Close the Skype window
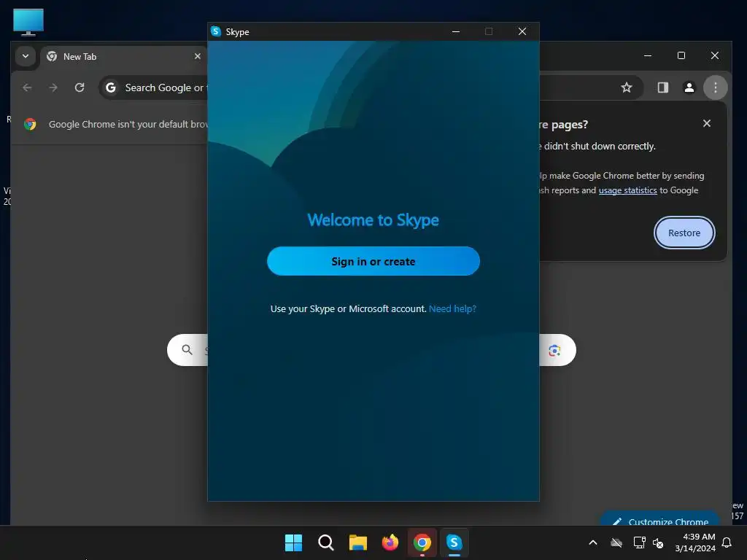The image size is (747, 560). [522, 31]
